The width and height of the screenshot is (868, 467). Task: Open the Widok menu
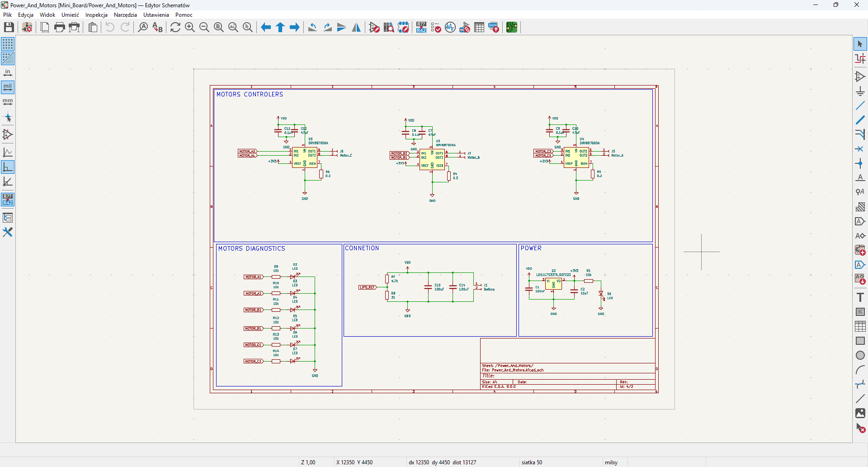[x=47, y=15]
